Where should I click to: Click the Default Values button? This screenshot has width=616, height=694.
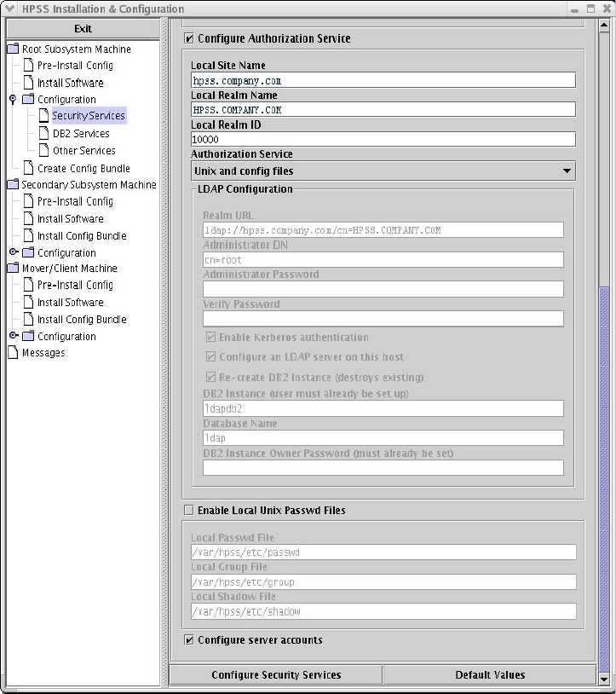pyautogui.click(x=490, y=675)
